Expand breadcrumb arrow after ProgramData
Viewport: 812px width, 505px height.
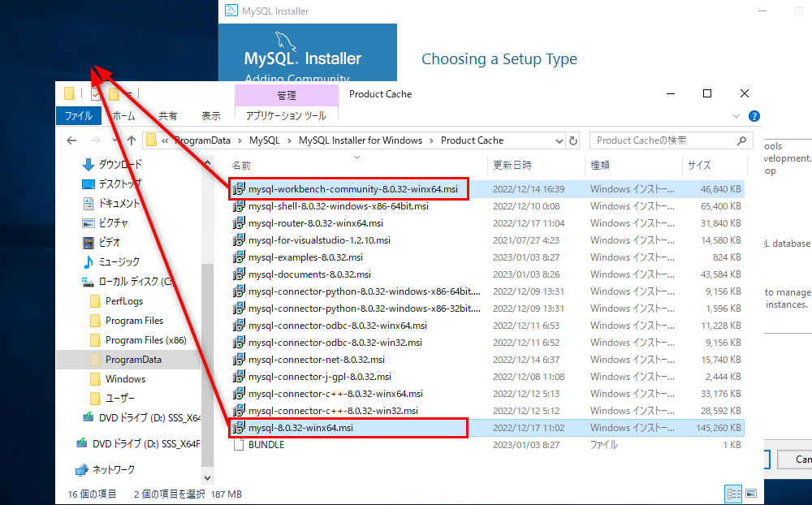(x=240, y=140)
